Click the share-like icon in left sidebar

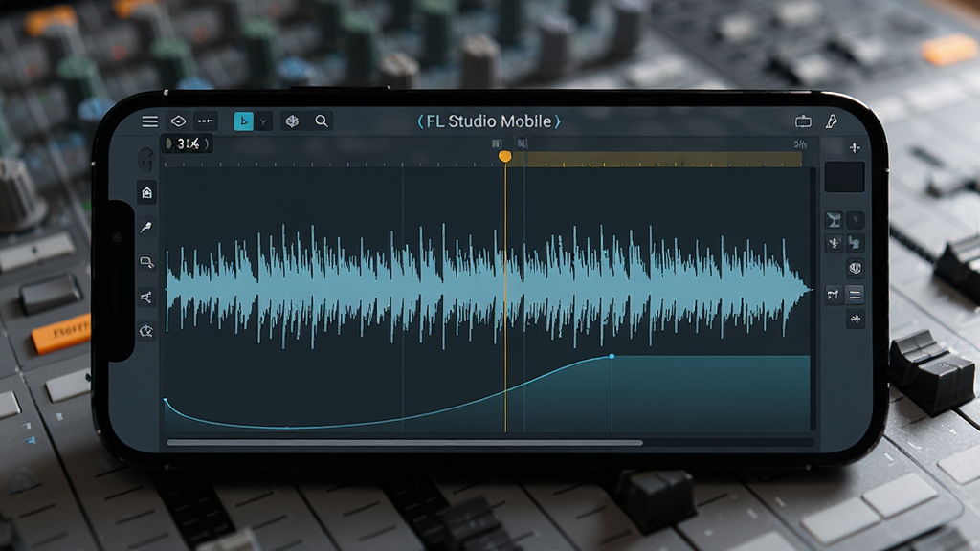146,298
